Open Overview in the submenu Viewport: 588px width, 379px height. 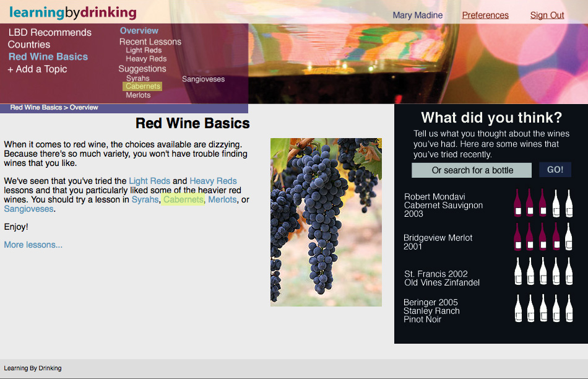click(139, 31)
